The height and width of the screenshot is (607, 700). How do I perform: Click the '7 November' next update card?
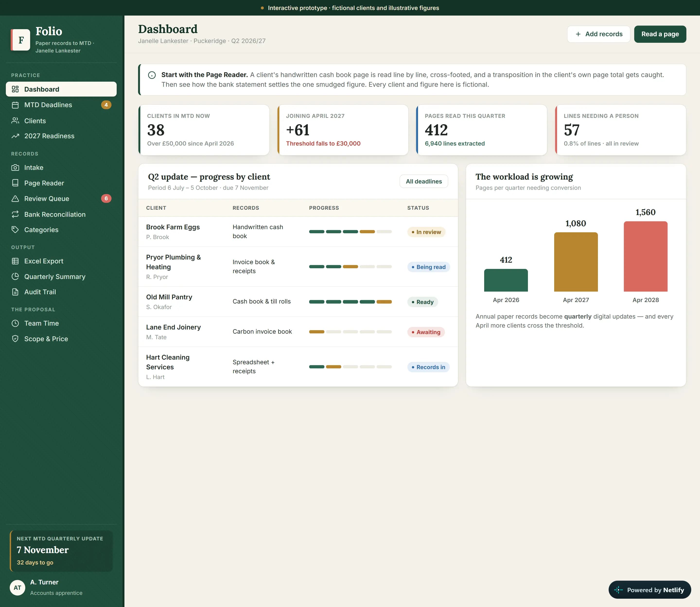click(61, 551)
